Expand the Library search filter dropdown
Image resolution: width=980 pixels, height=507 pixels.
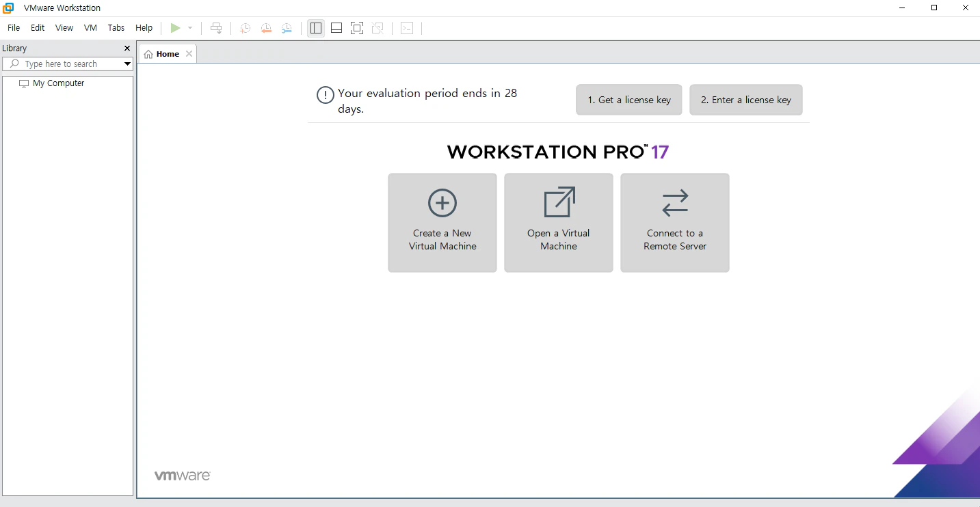pyautogui.click(x=127, y=64)
